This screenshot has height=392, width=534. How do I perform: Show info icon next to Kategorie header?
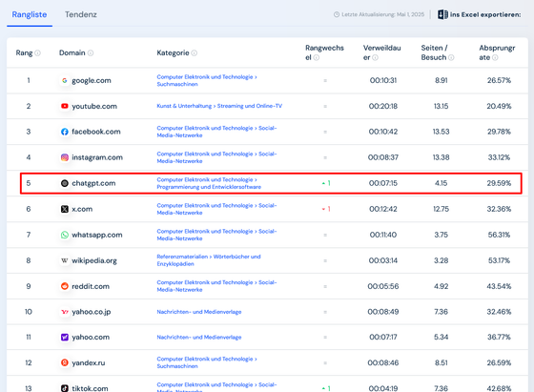(x=195, y=53)
